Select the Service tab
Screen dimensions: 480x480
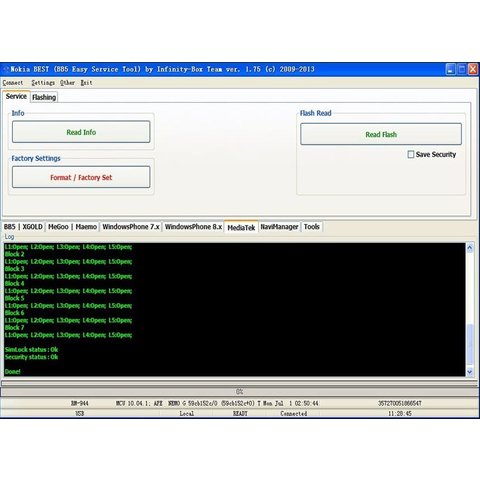coord(16,96)
